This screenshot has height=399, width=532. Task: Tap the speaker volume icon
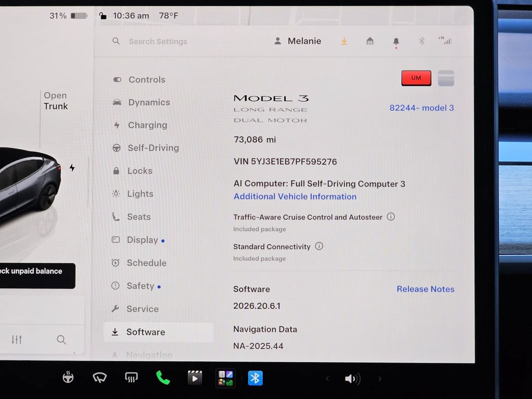(353, 379)
